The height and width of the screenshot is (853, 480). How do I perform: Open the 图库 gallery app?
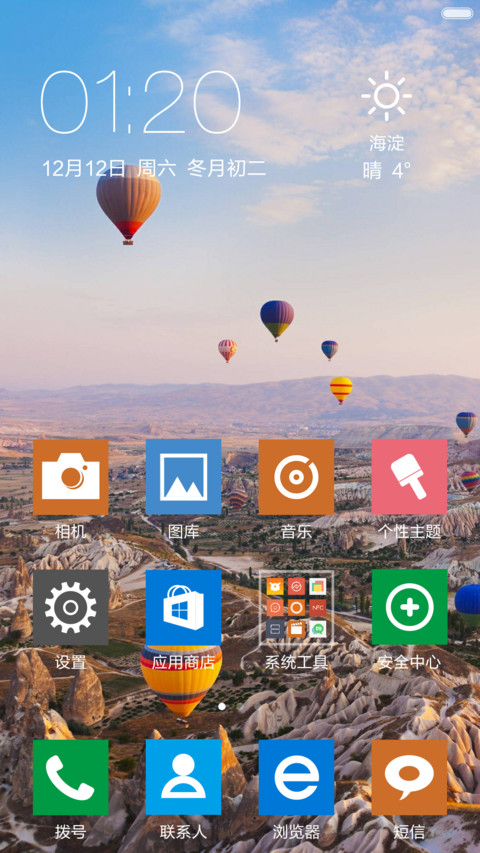click(x=183, y=477)
